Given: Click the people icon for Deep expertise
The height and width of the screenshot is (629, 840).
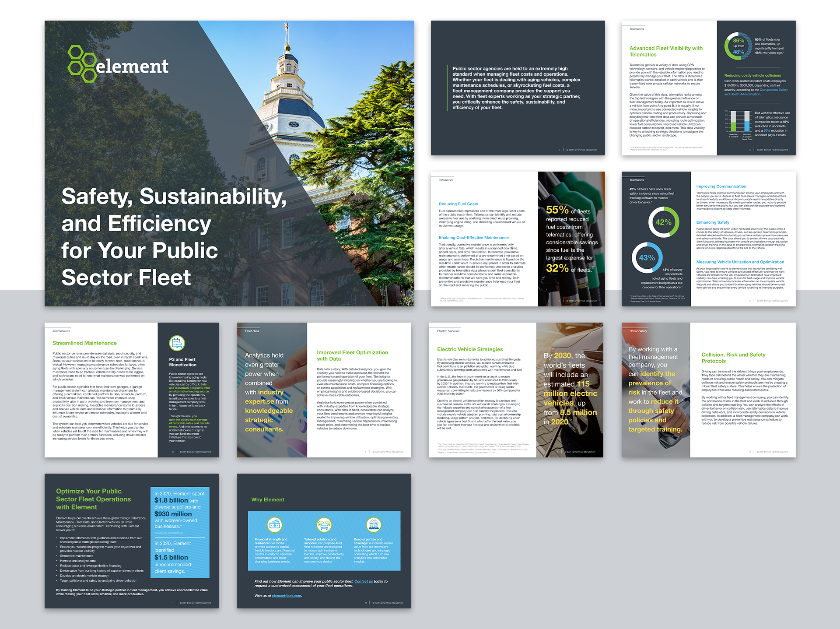Looking at the screenshot, I should click(374, 524).
